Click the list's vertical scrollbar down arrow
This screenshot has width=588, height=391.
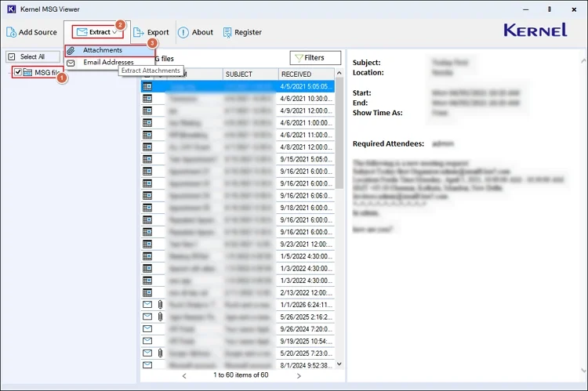339,364
